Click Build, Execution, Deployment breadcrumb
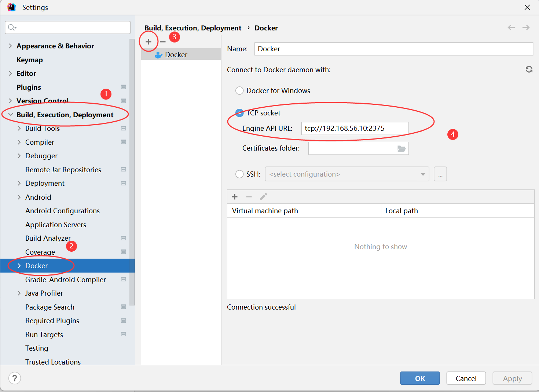 tap(193, 28)
